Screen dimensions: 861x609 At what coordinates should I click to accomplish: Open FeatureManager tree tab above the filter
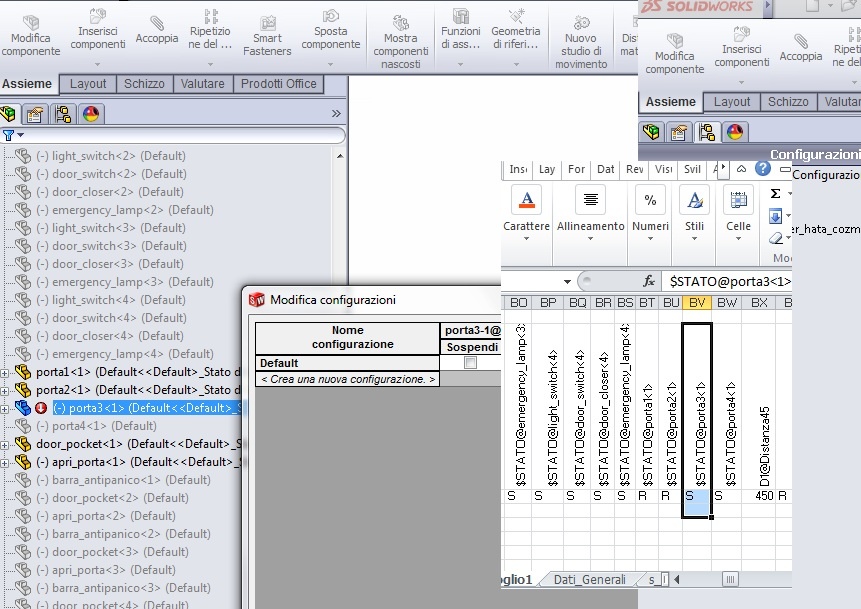pos(9,114)
